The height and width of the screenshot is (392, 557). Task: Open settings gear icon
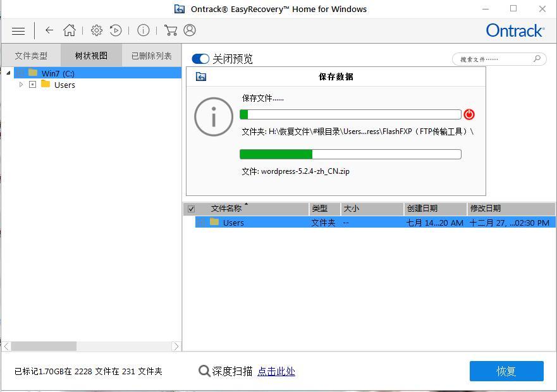(x=97, y=30)
